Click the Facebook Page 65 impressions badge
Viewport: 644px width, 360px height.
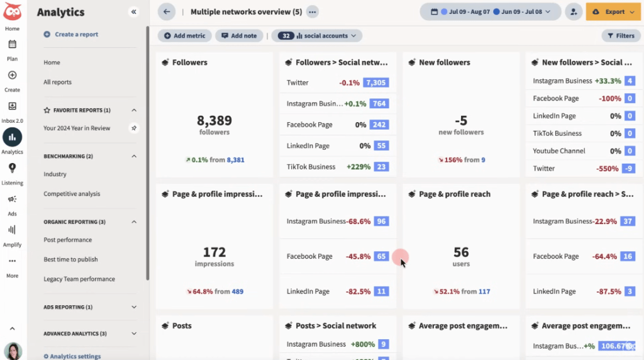(x=381, y=256)
